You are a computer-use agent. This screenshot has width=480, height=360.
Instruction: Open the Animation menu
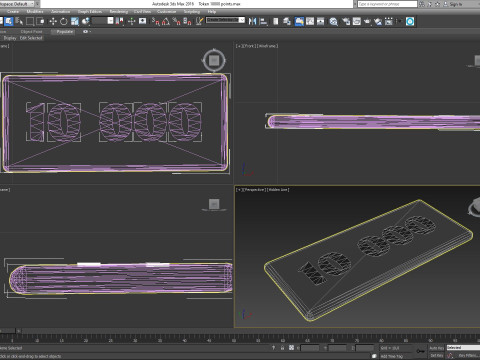click(x=60, y=12)
